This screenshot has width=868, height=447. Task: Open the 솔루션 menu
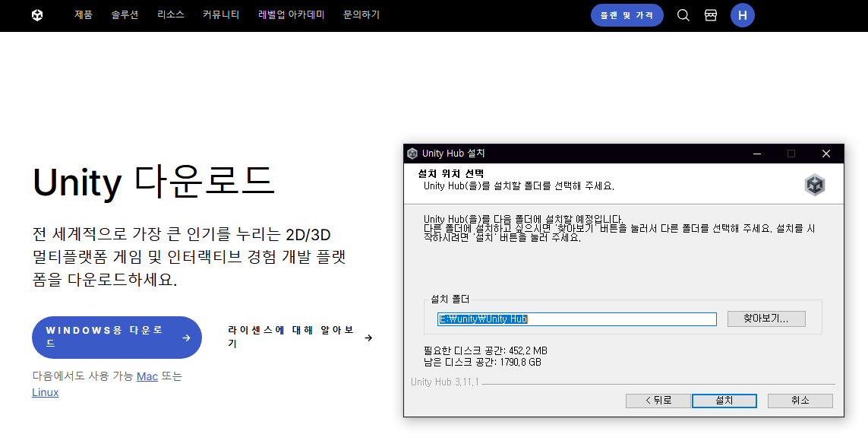click(125, 15)
